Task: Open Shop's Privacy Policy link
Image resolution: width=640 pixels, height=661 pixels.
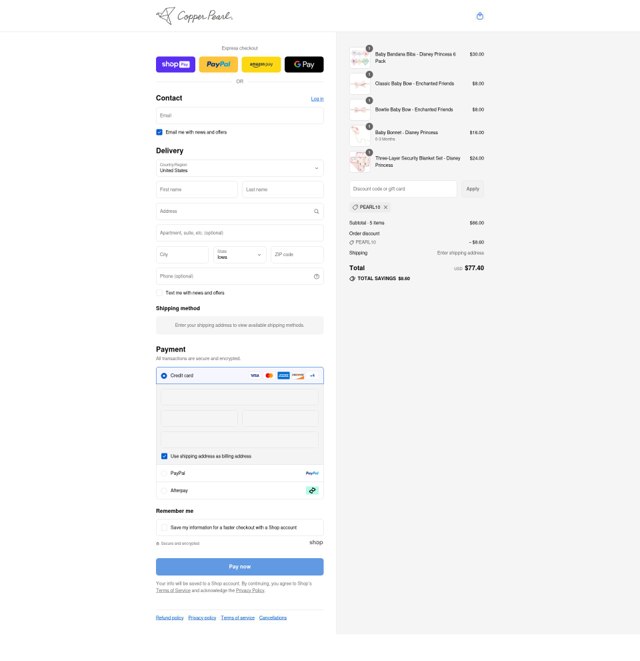Action: [250, 591]
